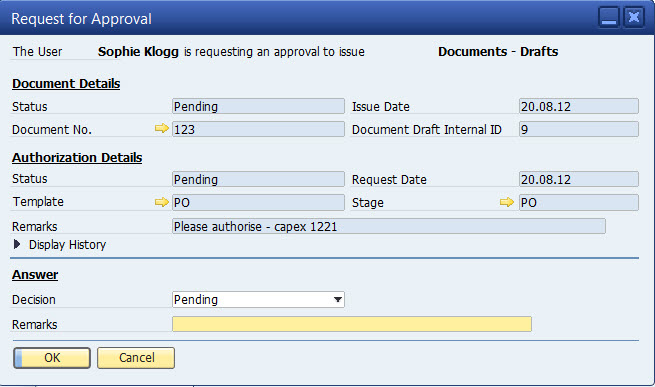The width and height of the screenshot is (655, 387).
Task: Expand the Display History section
Action: [x=17, y=244]
